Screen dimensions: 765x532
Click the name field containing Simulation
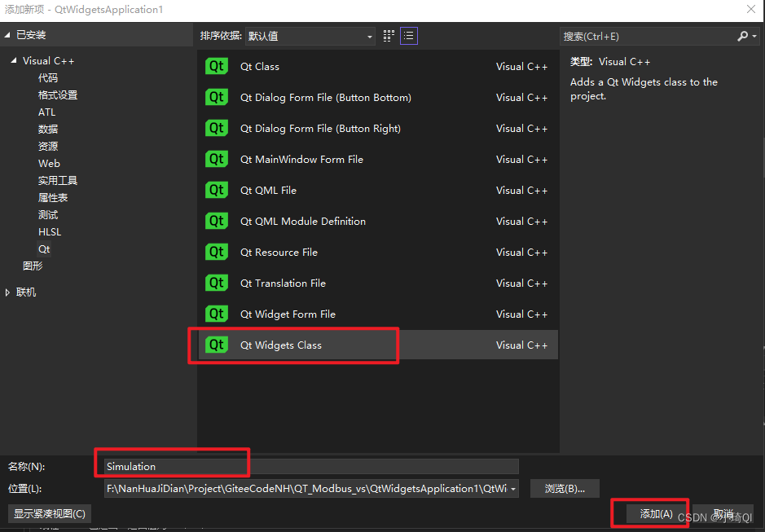310,467
